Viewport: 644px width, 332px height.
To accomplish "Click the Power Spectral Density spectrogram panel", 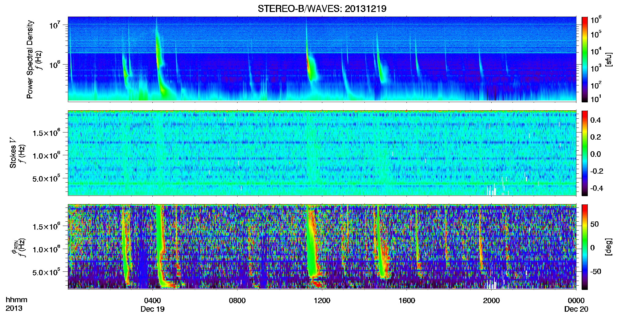I will (x=322, y=59).
